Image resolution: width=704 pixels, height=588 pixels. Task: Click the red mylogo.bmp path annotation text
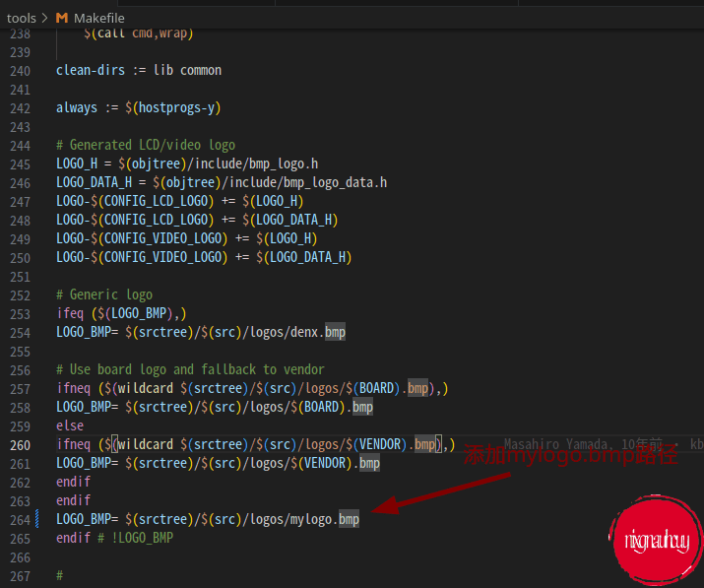click(x=571, y=456)
